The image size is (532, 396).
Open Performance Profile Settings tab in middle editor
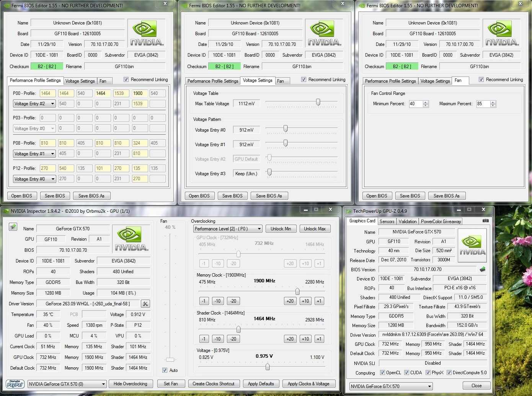(x=213, y=81)
